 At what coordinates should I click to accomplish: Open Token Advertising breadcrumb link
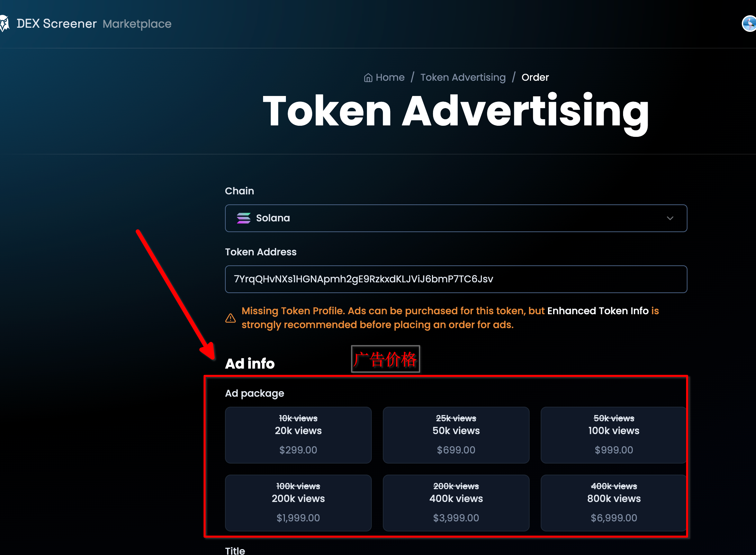coord(463,77)
